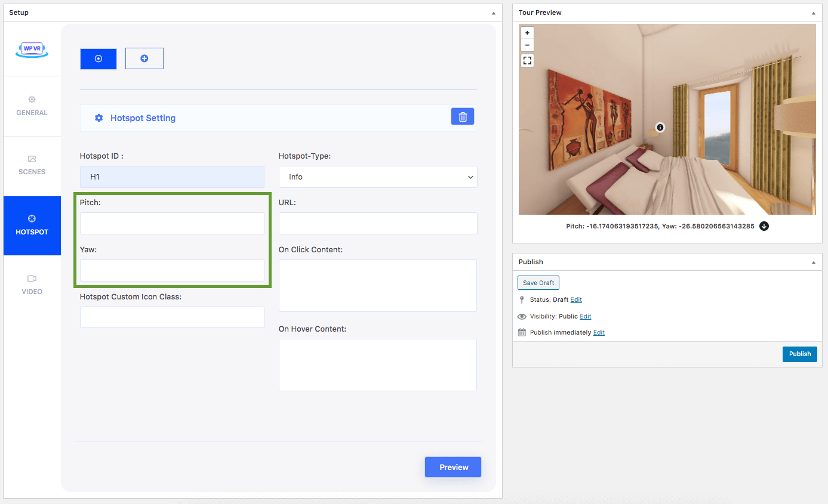Open the Scenes tab
Screen dimensions: 828x504
point(32,166)
